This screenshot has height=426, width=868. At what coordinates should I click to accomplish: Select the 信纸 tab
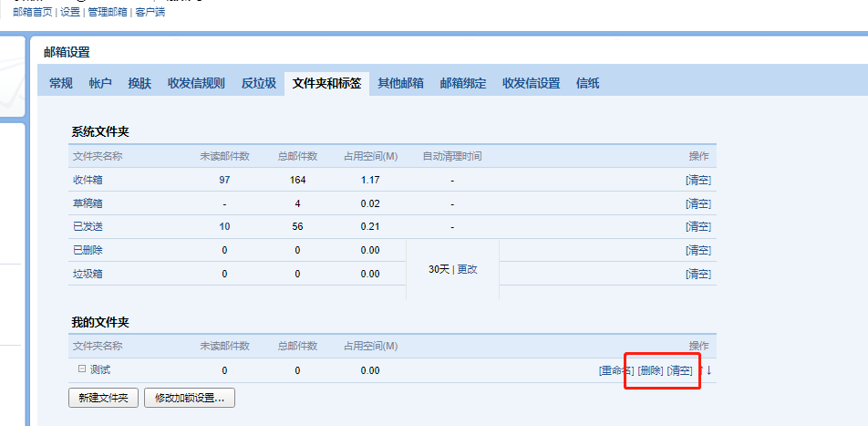click(x=588, y=83)
